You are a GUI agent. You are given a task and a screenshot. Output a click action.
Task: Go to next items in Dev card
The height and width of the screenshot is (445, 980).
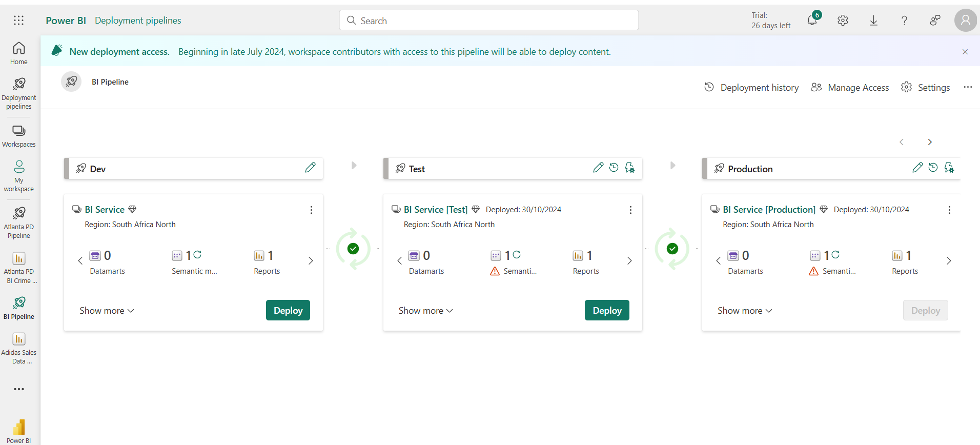[x=311, y=260]
